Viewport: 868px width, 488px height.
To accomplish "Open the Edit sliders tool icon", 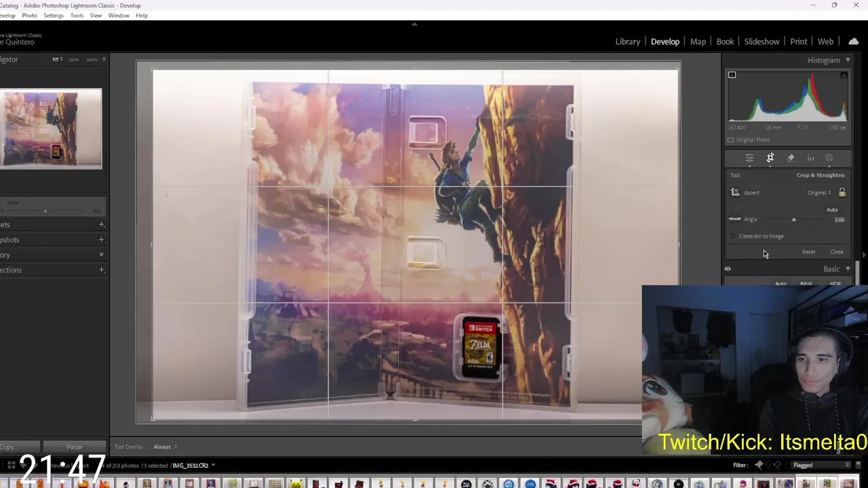I will tap(749, 158).
